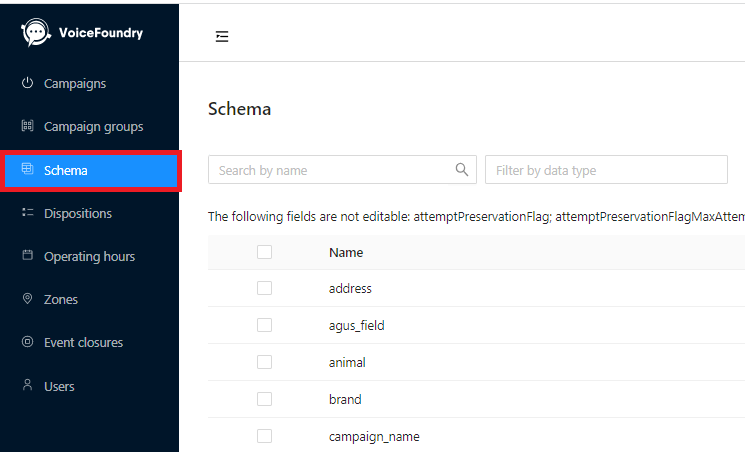The width and height of the screenshot is (745, 452).
Task: Click the Event closures circle icon
Action: point(28,342)
